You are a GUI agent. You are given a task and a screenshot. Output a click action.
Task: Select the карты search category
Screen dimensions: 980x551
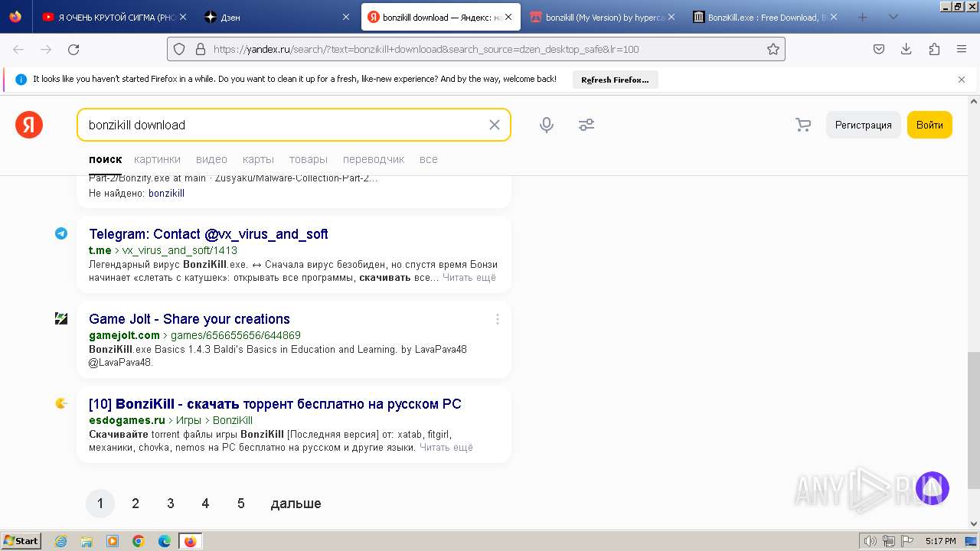pyautogui.click(x=258, y=159)
